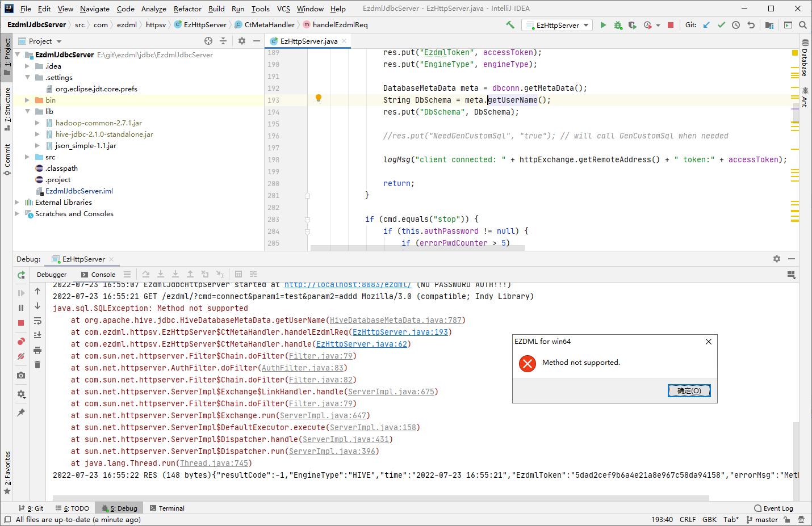
Task: Open the Terminal tool tab
Action: 167,508
